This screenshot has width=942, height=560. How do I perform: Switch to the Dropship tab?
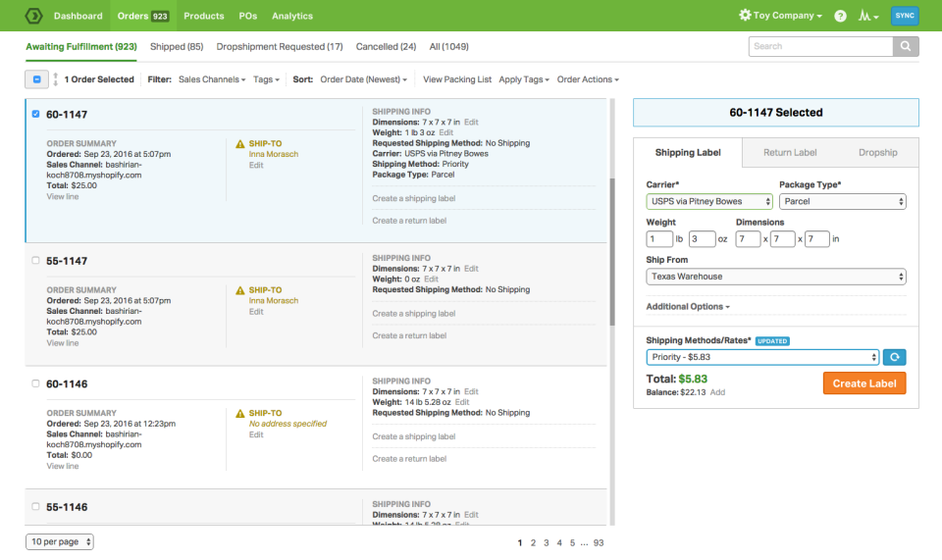pyautogui.click(x=877, y=152)
